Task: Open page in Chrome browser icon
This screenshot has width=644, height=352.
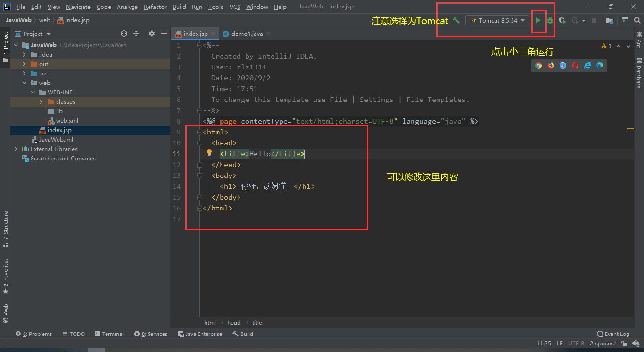Action: (x=538, y=66)
